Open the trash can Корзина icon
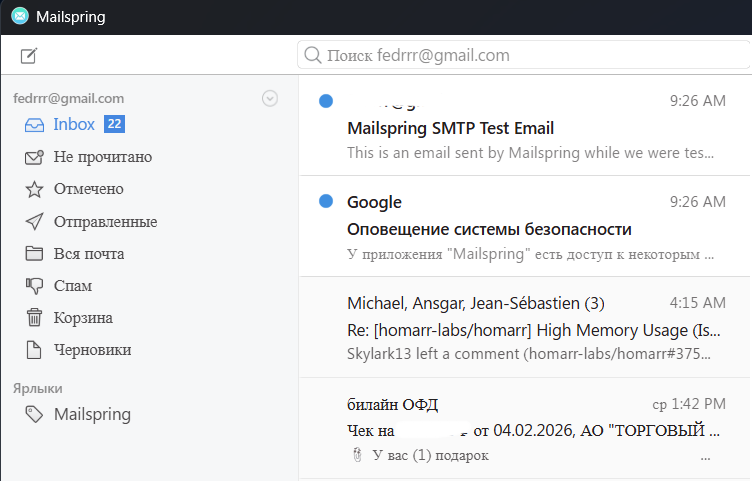 coord(34,318)
